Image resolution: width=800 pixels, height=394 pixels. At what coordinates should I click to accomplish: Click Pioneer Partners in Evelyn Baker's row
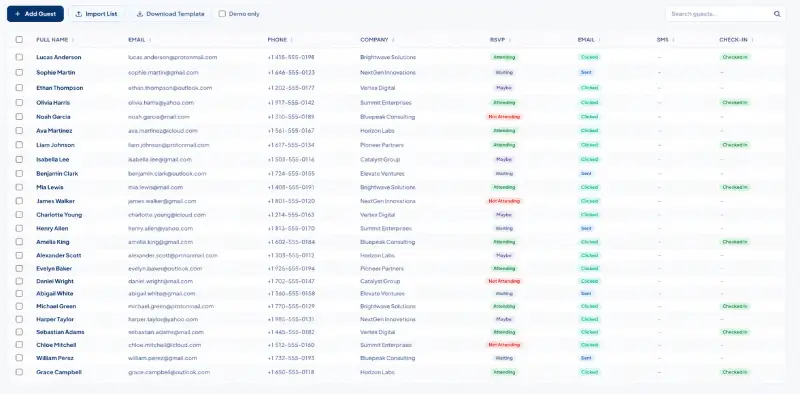coord(382,268)
